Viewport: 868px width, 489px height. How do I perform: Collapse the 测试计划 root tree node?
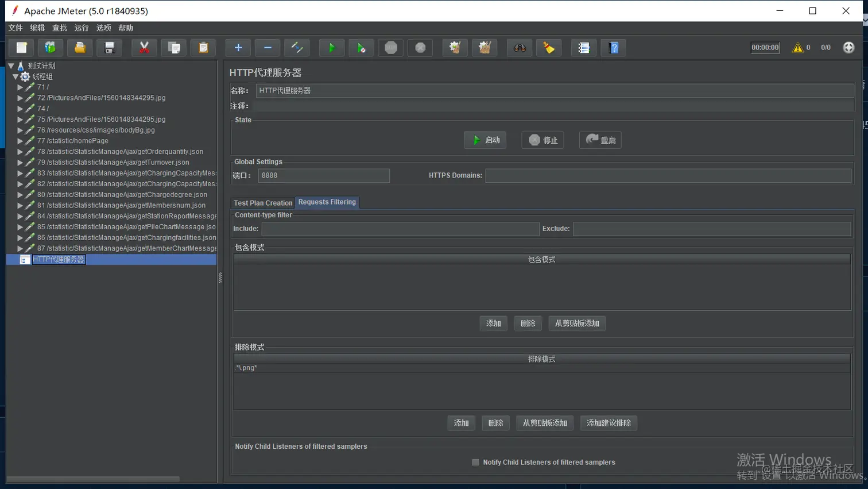click(x=11, y=66)
